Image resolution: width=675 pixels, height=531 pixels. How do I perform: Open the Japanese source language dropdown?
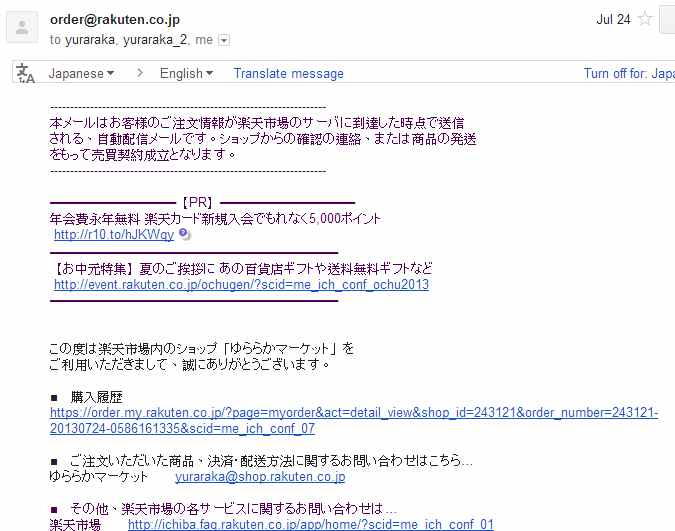point(81,73)
